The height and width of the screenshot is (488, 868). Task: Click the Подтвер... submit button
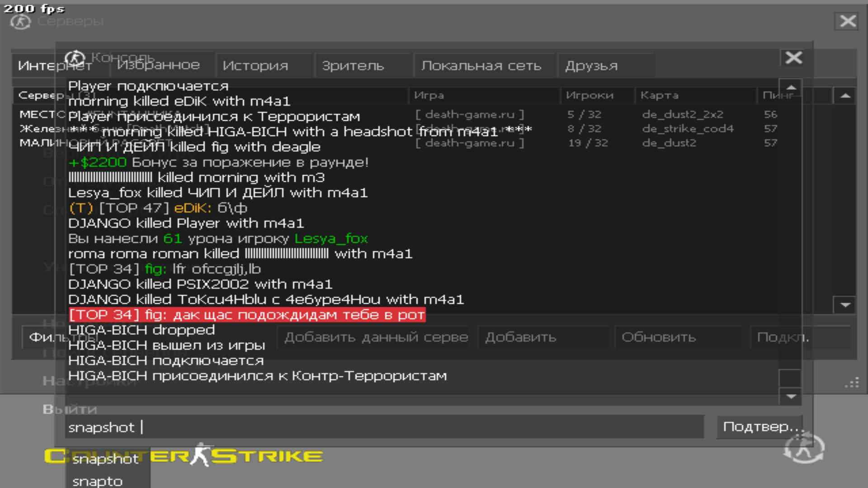[x=760, y=427]
